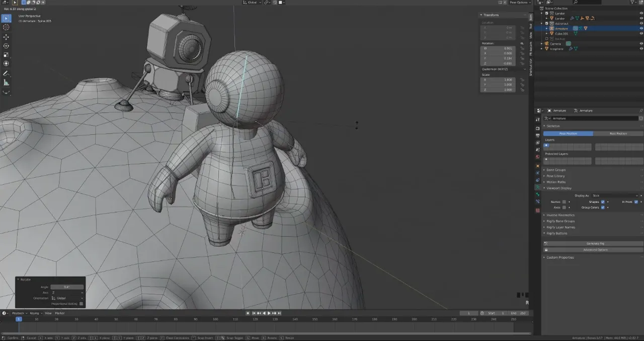Image resolution: width=644 pixels, height=341 pixels.
Task: Disable the Shapes checkbox
Action: click(x=603, y=202)
